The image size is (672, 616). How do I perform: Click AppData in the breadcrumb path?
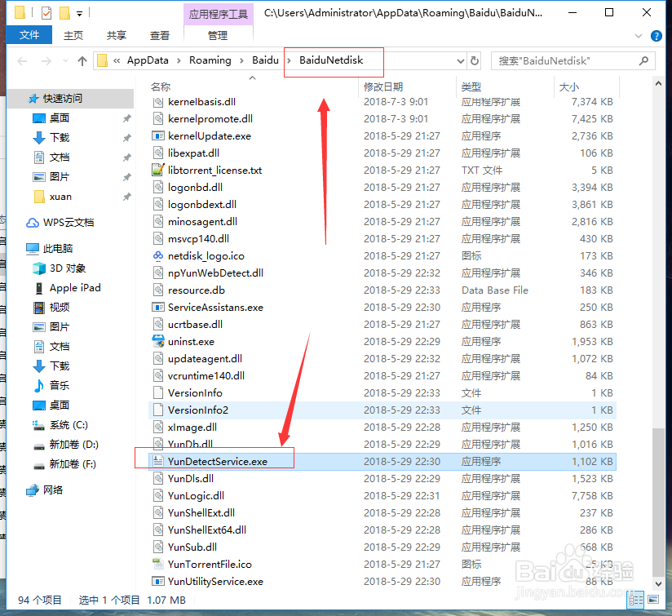[x=148, y=60]
